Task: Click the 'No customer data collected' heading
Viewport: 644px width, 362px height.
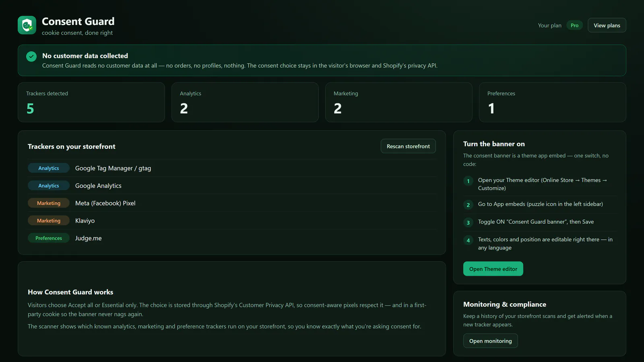Action: pos(85,56)
